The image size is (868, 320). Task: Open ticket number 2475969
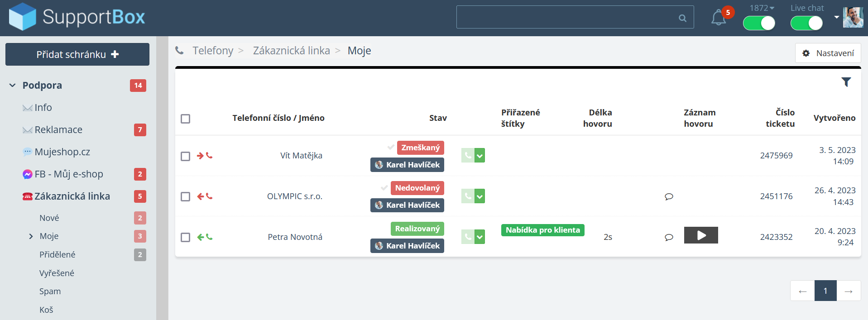pyautogui.click(x=776, y=156)
